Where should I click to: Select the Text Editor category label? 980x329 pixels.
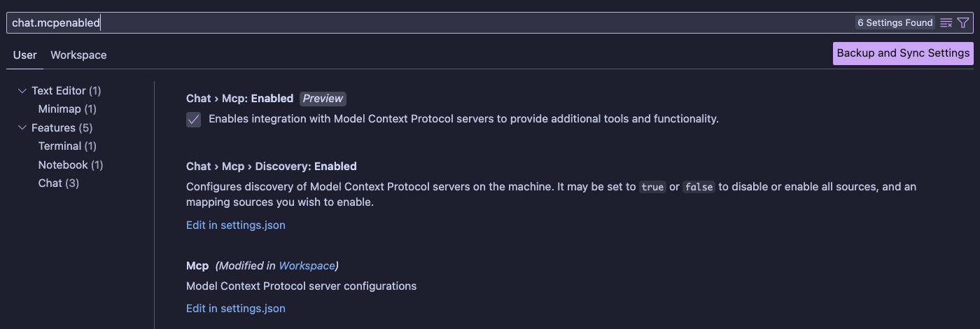coord(66,91)
